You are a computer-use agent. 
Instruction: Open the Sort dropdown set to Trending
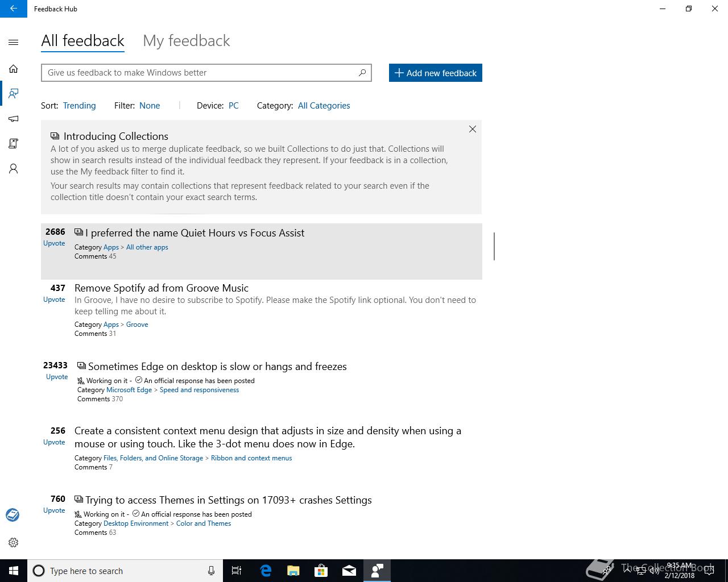(79, 106)
